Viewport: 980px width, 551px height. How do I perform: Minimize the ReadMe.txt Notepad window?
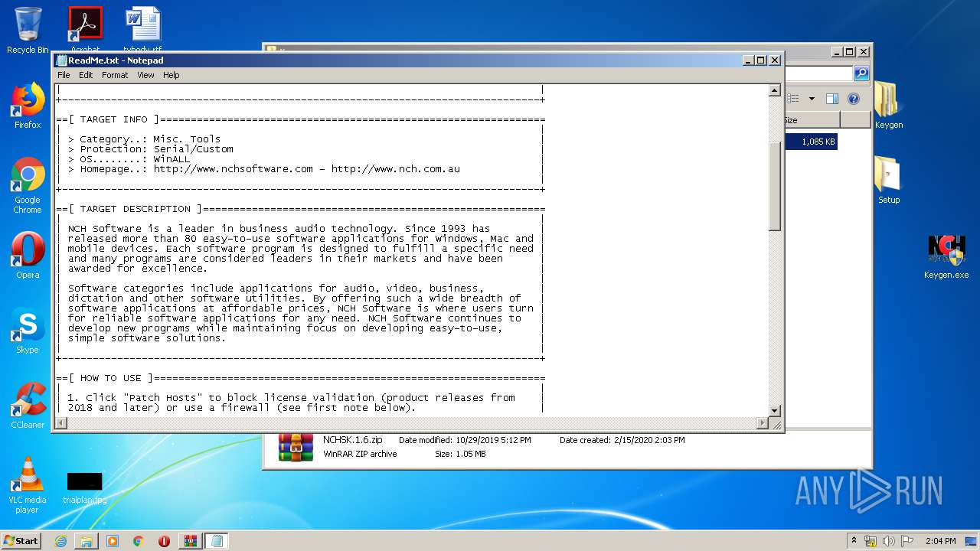(x=748, y=60)
